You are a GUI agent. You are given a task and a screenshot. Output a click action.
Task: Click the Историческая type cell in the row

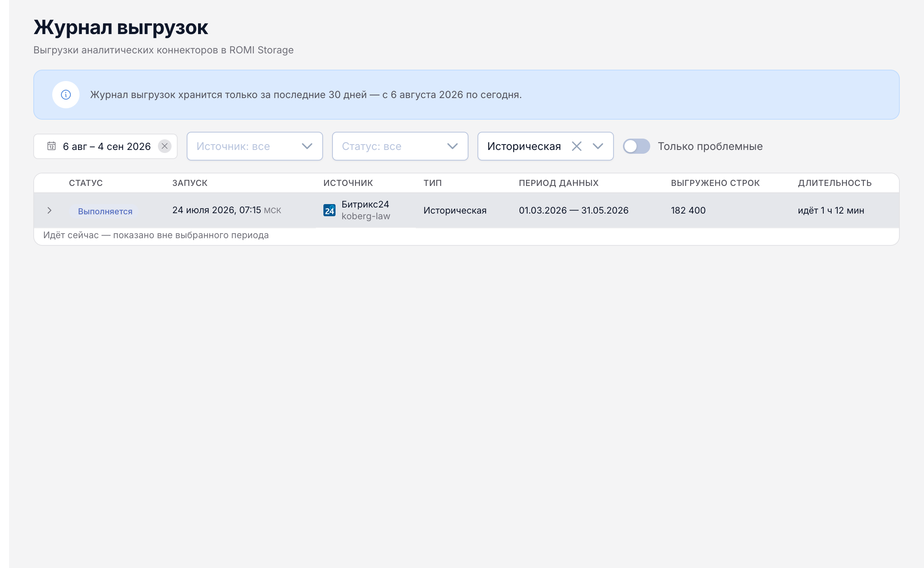[x=455, y=210]
